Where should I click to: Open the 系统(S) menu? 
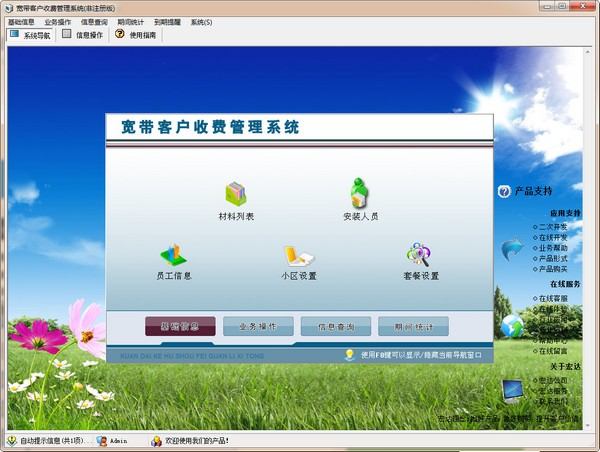click(x=201, y=21)
